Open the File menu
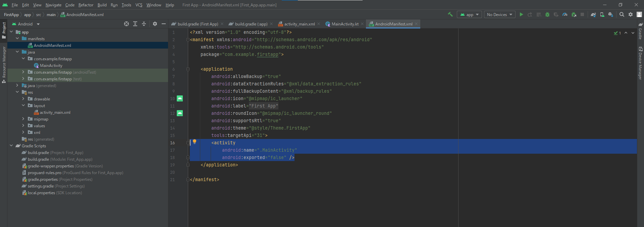This screenshot has width=644, height=227. coord(15,5)
